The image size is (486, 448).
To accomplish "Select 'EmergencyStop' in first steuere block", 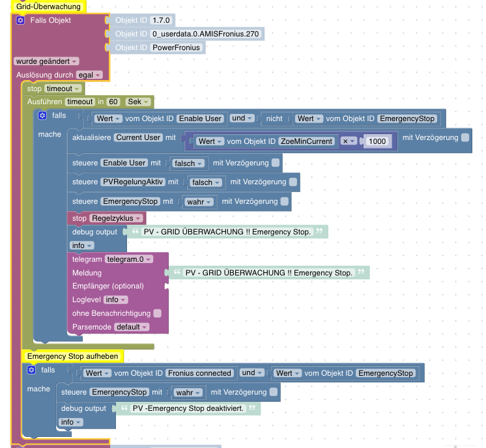I will click(x=130, y=201).
